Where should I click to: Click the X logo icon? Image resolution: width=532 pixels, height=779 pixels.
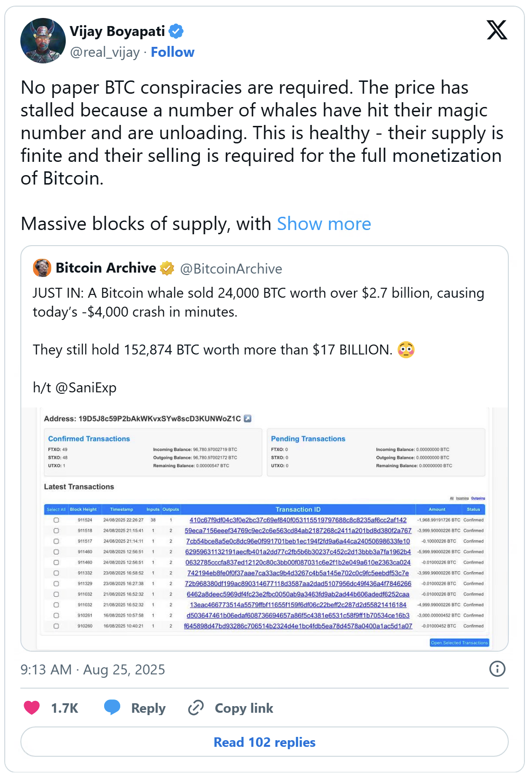(x=497, y=30)
